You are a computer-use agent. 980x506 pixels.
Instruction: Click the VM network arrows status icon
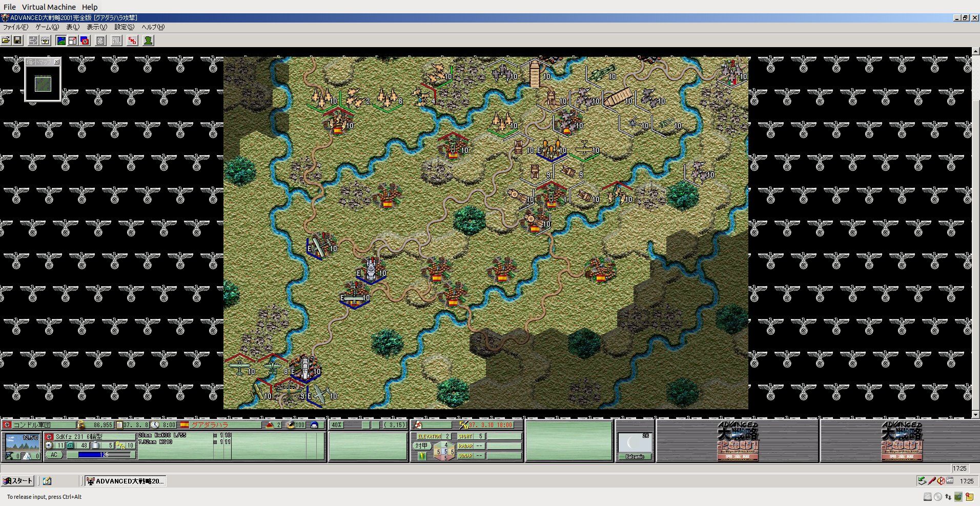(948, 497)
